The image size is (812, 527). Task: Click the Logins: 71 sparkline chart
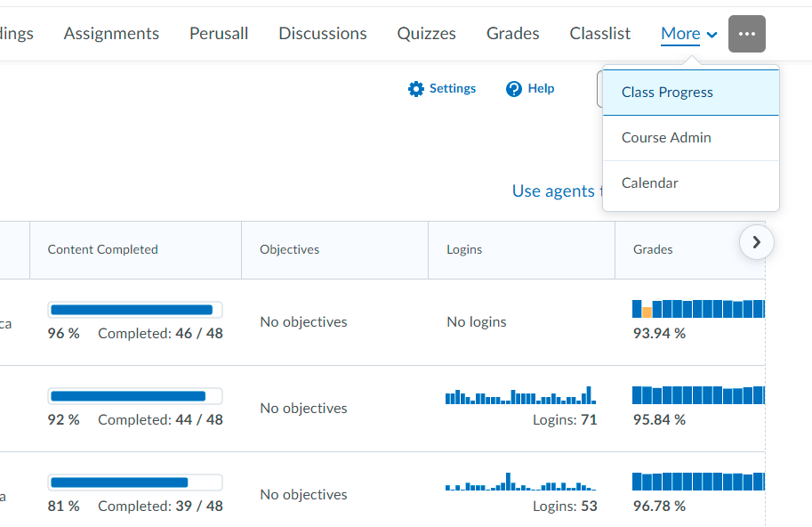[520, 396]
